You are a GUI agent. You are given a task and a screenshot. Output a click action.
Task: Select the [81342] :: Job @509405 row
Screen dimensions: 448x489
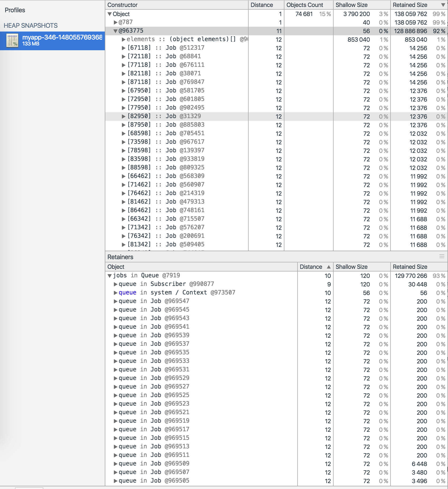coord(276,245)
